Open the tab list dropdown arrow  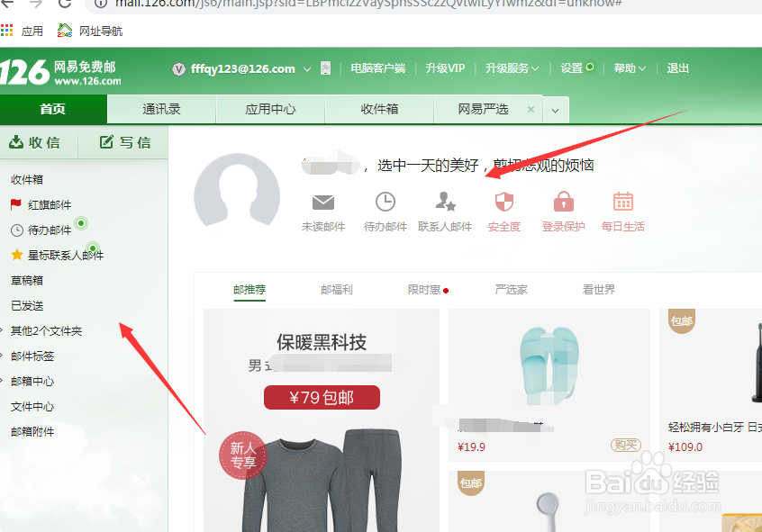[x=556, y=111]
